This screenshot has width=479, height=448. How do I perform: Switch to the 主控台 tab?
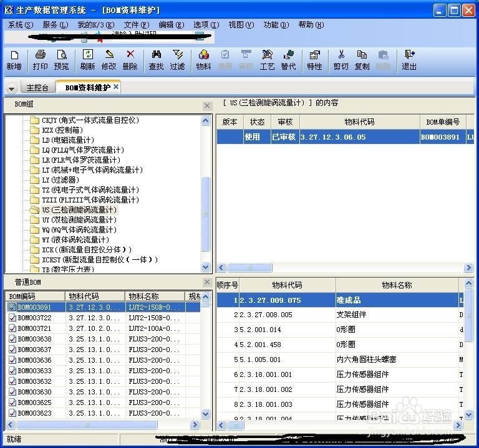[37, 88]
